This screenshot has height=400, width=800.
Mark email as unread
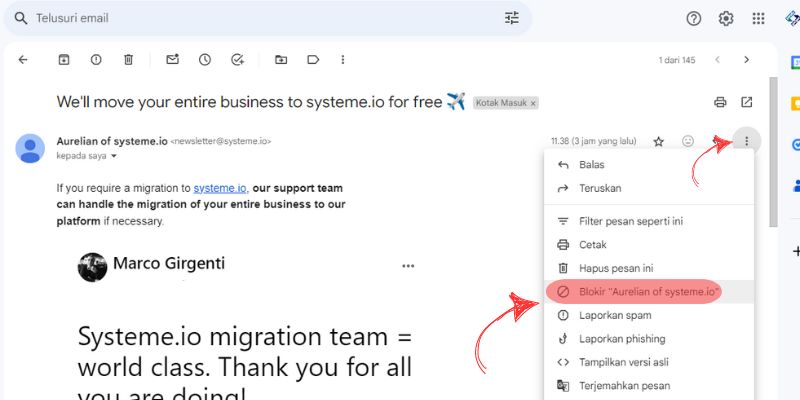click(x=172, y=60)
